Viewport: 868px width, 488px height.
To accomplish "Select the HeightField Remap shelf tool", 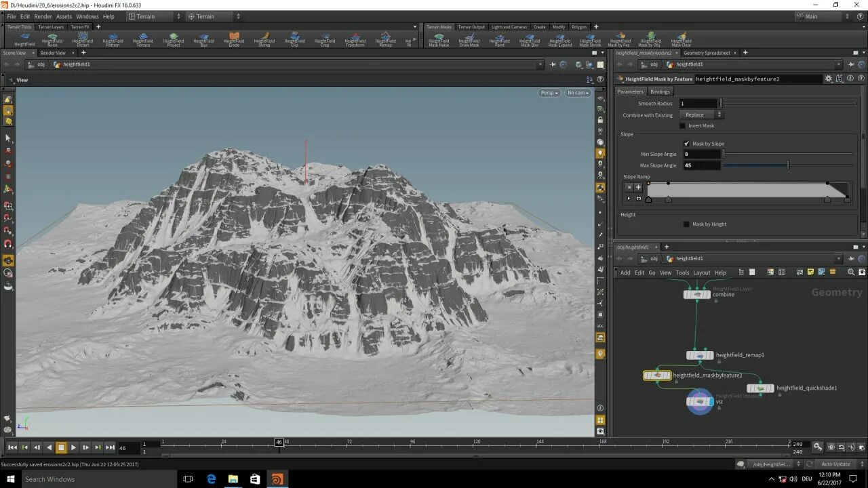I will [x=385, y=40].
